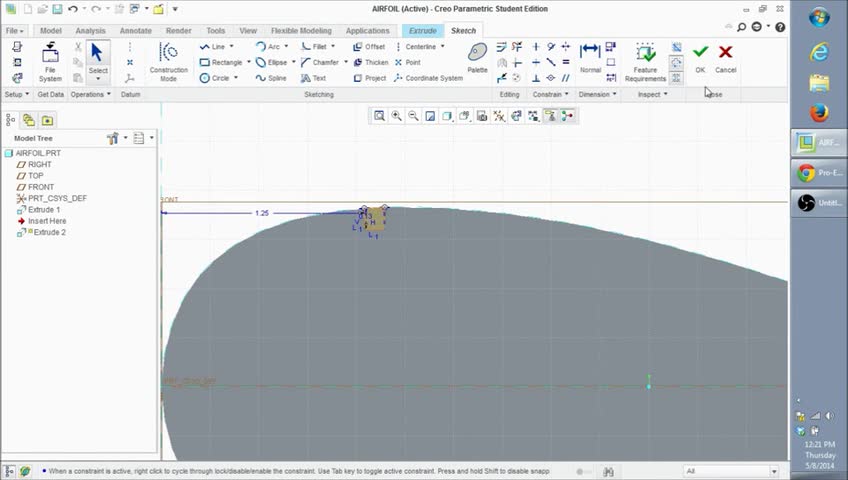Screen dimensions: 848x480
Task: Choose the Offset tool
Action: coord(369,47)
